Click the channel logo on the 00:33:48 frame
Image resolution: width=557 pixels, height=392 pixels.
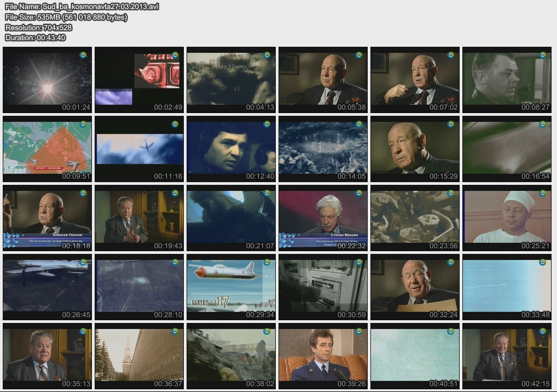pyautogui.click(x=542, y=262)
